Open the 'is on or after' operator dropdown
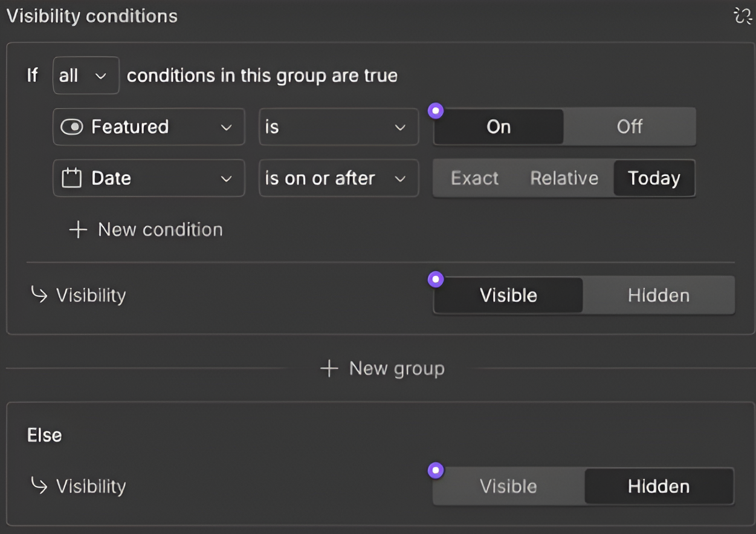 [338, 178]
